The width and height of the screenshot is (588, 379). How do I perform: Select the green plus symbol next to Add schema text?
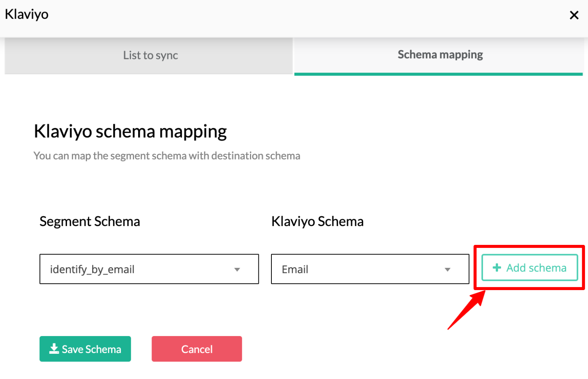(497, 267)
